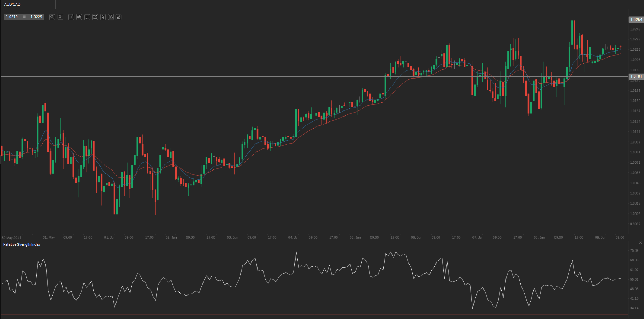Switch to the AUD/CAD chart tab
The width and height of the screenshot is (644, 319).
coord(12,4)
